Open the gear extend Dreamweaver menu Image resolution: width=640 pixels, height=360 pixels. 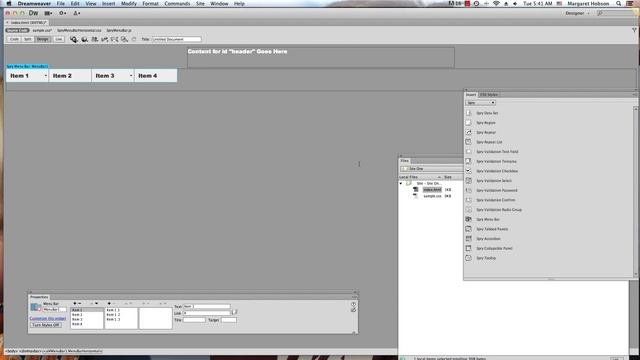tap(62, 13)
